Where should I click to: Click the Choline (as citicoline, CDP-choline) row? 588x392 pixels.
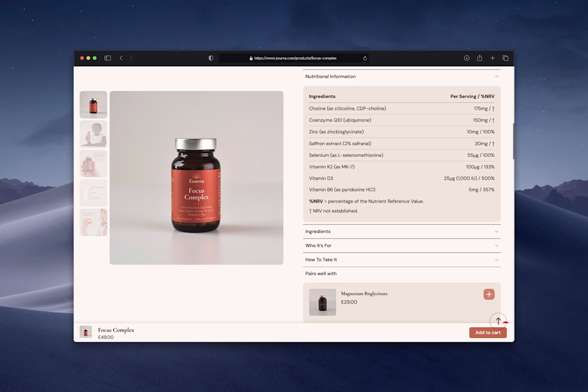click(401, 109)
